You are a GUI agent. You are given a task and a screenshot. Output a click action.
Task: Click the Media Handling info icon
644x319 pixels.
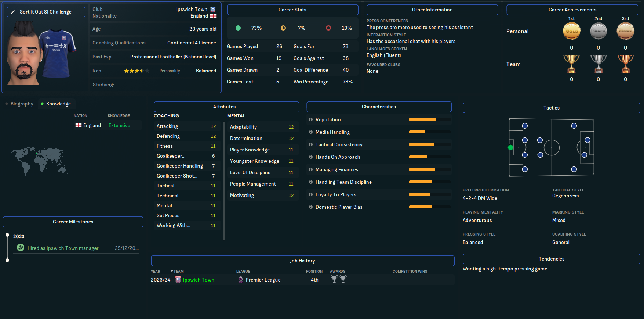coord(311,132)
